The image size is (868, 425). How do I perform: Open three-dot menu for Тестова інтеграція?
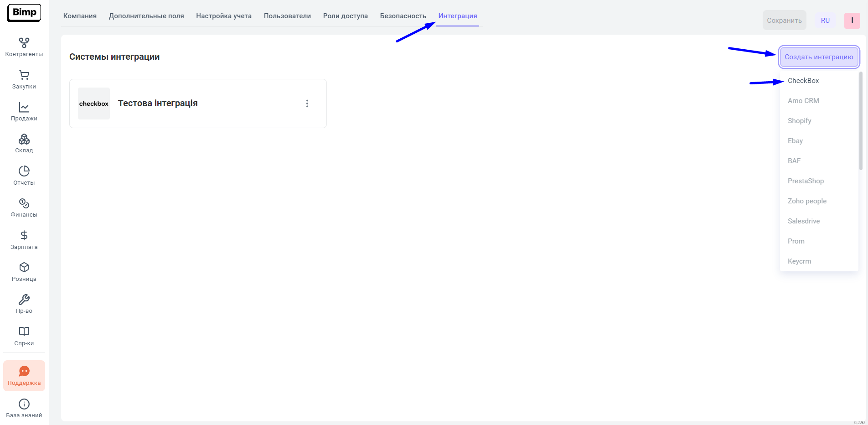307,104
